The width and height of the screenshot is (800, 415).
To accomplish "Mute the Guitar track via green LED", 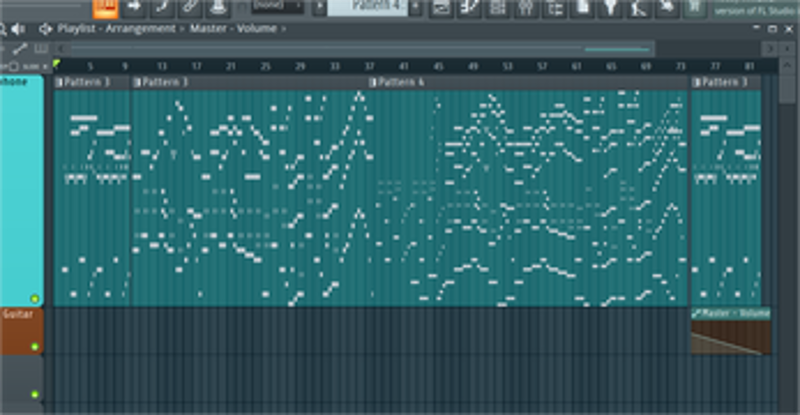I will coord(35,347).
